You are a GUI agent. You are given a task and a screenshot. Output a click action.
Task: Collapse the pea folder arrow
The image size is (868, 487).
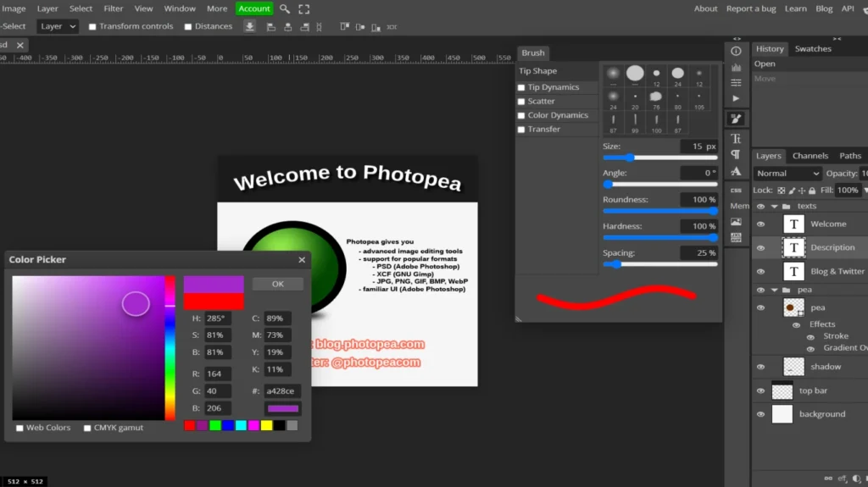775,290
